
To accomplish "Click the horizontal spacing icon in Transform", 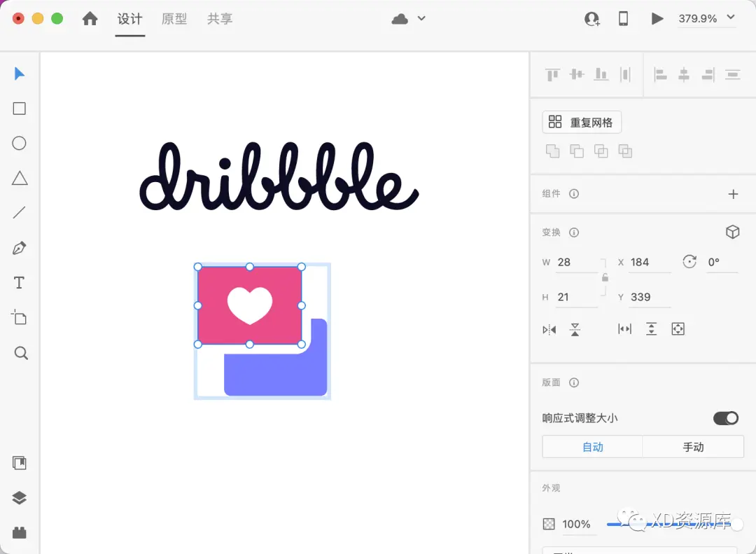I will click(624, 329).
